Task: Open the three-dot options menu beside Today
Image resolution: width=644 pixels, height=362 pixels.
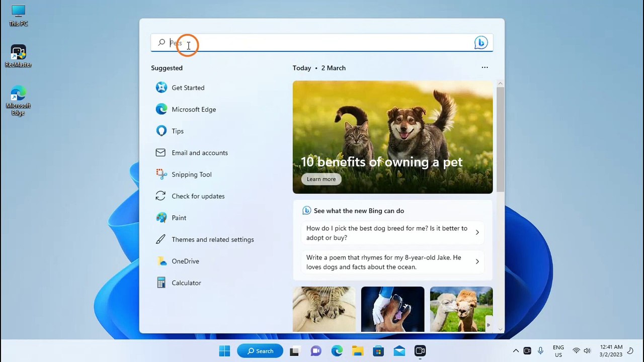Action: tap(485, 67)
